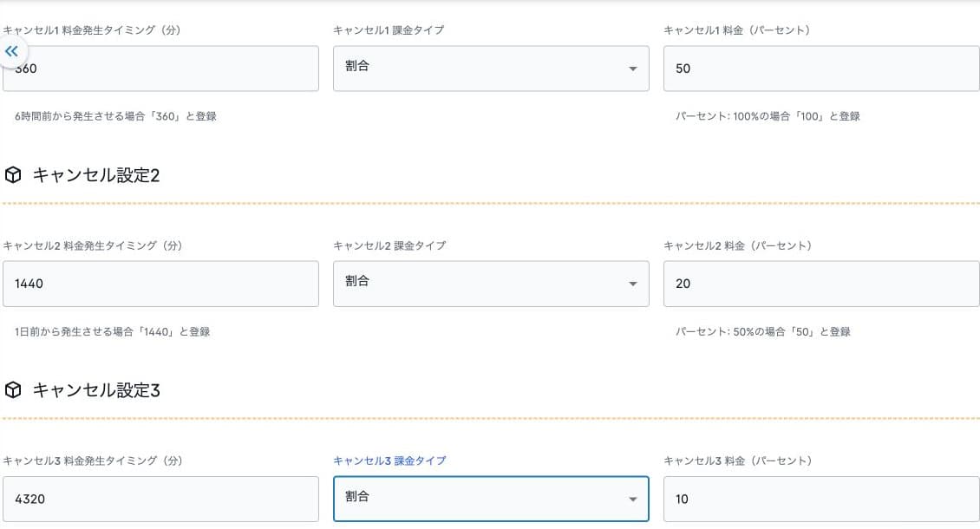Click the キャンセル2 料金 field showing 20

[x=821, y=284]
